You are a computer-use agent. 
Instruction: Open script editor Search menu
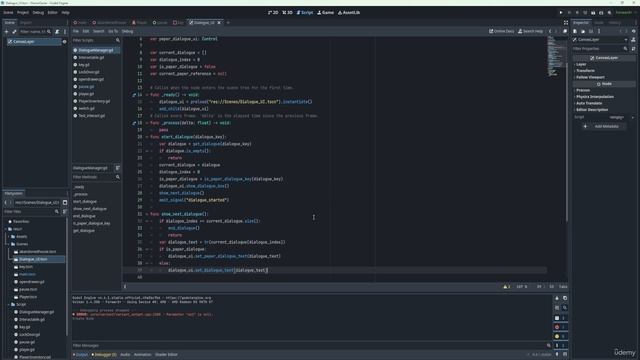(x=98, y=31)
